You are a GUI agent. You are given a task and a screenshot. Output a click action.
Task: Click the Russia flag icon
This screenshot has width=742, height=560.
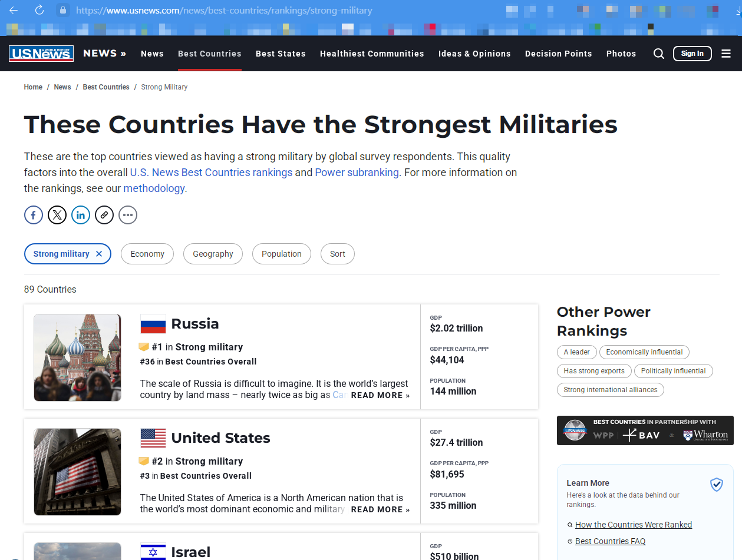pos(153,324)
